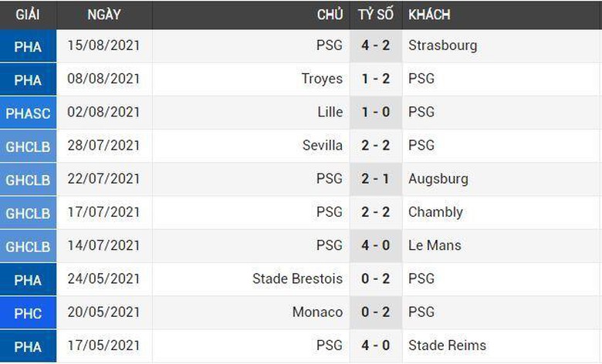
Task: Open Stade Brestois team link
Action: [x=297, y=278]
